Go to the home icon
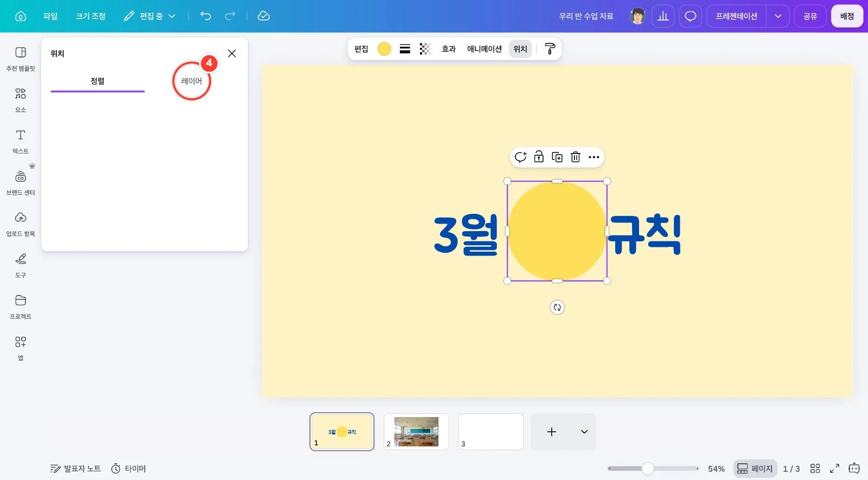868x480 pixels. (x=21, y=16)
